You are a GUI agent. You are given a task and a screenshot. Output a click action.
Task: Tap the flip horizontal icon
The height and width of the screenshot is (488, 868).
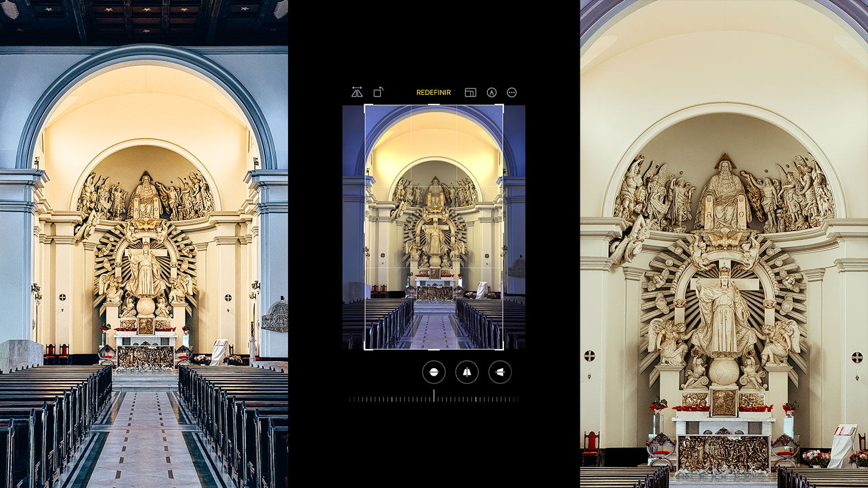point(357,92)
